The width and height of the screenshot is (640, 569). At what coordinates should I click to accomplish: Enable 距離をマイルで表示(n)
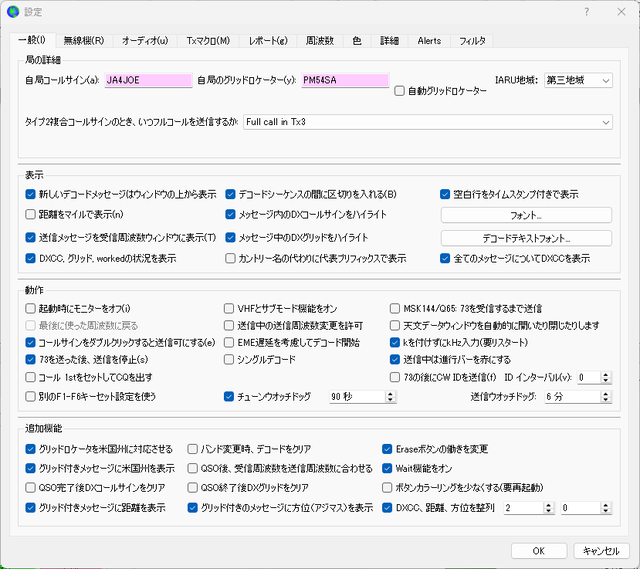click(x=30, y=214)
